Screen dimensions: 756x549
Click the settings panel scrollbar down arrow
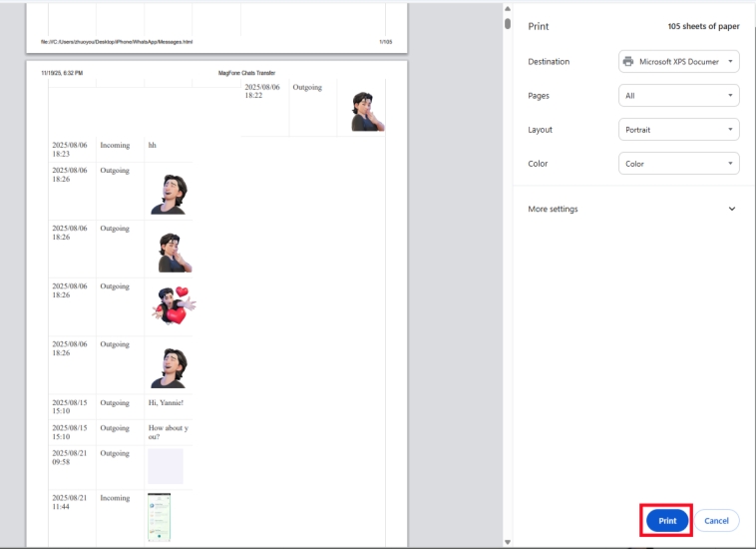click(507, 541)
